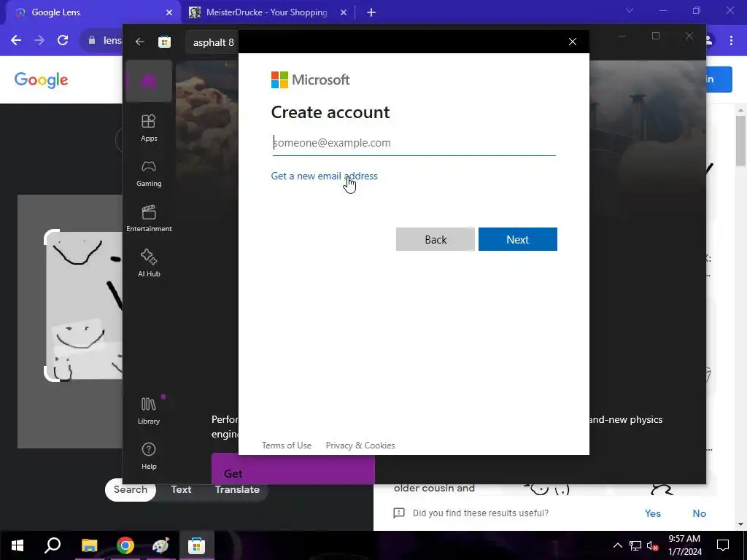Open Privacy & Cookies link
Viewport: 747px width, 560px height.
point(360,446)
